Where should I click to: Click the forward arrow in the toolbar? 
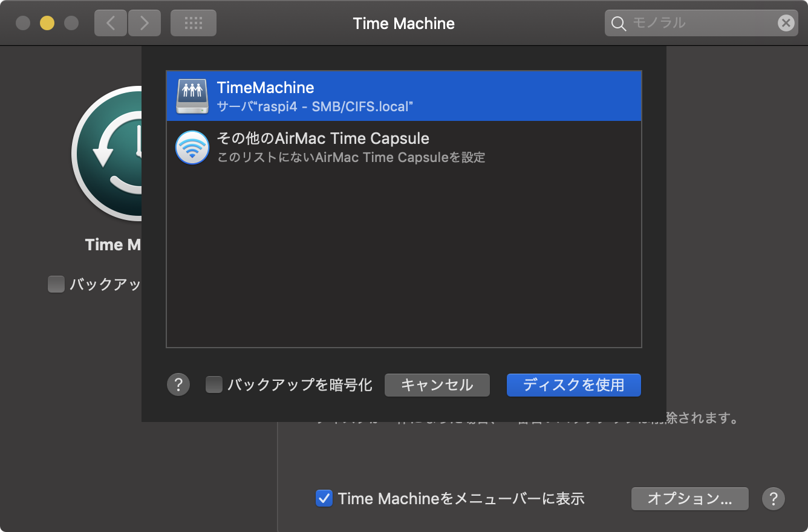[x=144, y=22]
